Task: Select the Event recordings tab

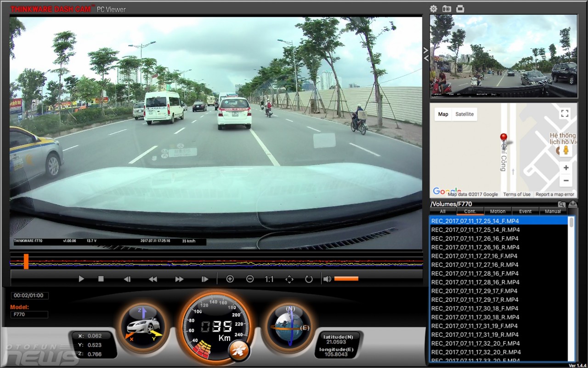Action: point(526,212)
